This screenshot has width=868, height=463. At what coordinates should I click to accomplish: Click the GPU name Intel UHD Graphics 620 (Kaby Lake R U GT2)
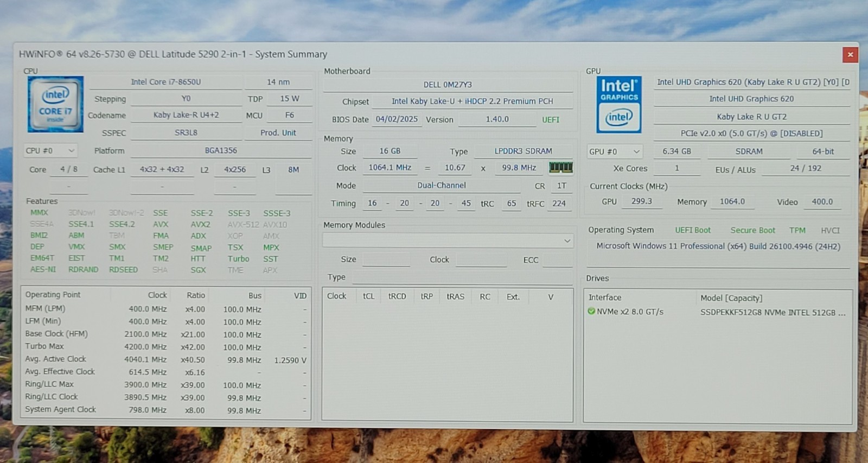(x=752, y=82)
